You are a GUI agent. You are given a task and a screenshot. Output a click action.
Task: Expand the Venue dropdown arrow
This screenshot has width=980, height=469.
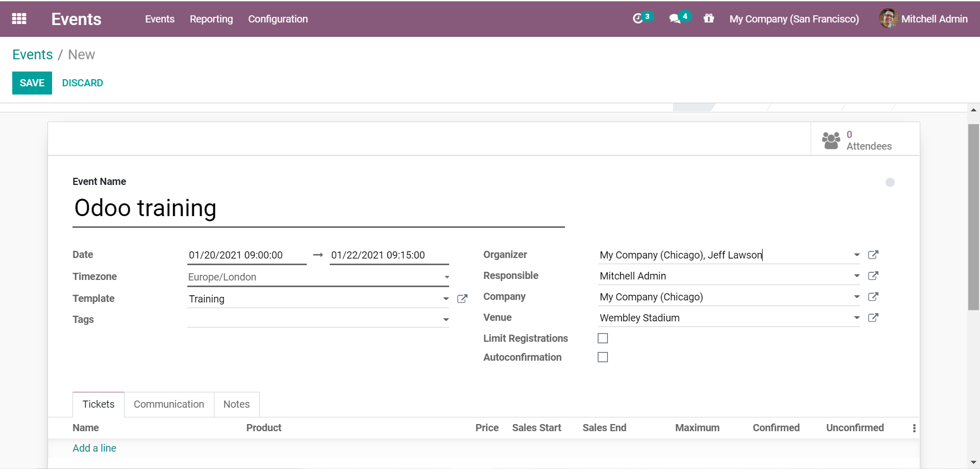pyautogui.click(x=856, y=317)
